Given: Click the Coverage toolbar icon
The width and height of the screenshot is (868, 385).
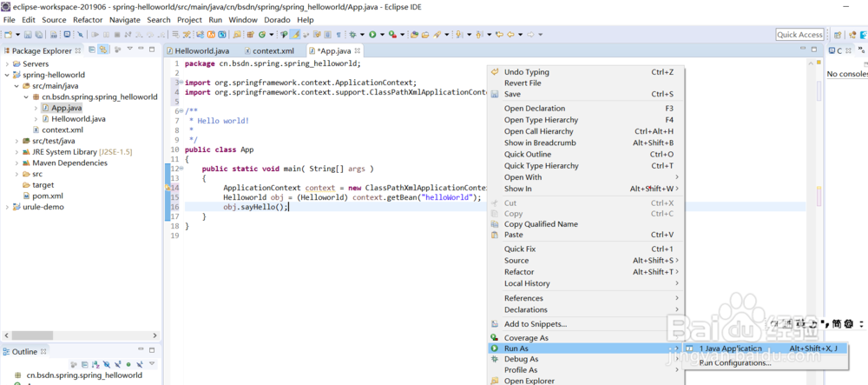Looking at the screenshot, I should click(x=393, y=35).
